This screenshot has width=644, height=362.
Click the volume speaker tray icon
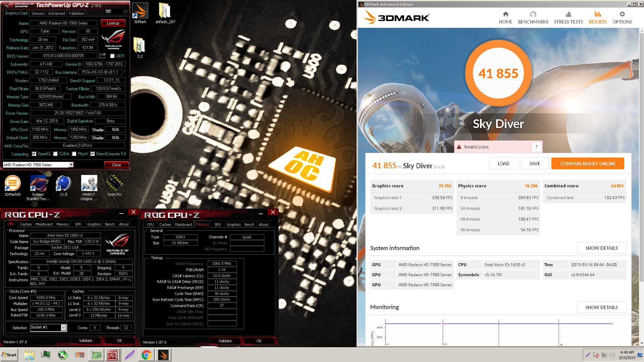[x=612, y=355]
